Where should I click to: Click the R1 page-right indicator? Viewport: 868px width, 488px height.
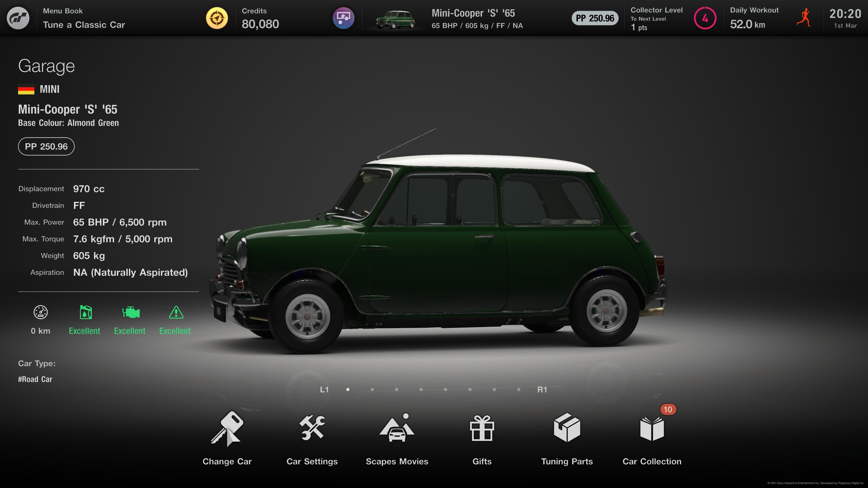tap(542, 390)
